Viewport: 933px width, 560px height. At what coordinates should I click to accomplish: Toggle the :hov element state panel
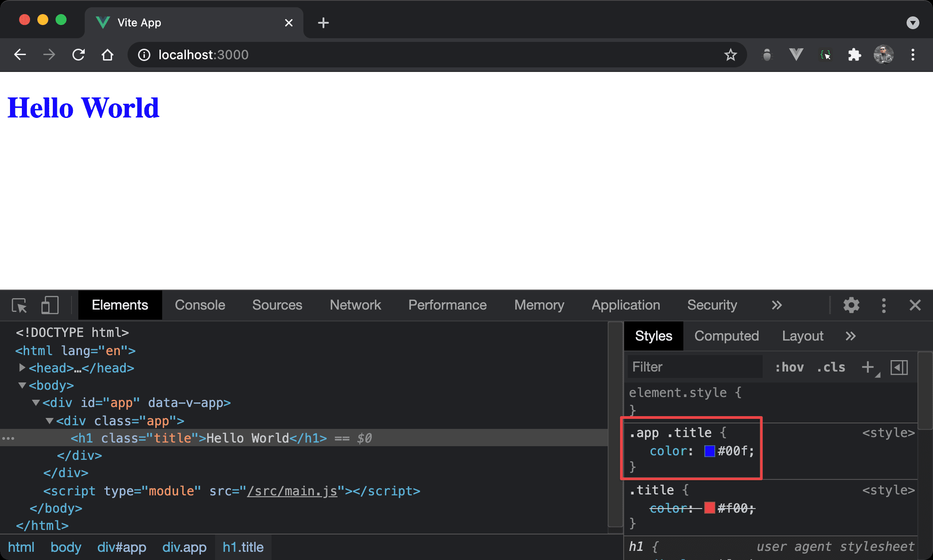click(789, 367)
